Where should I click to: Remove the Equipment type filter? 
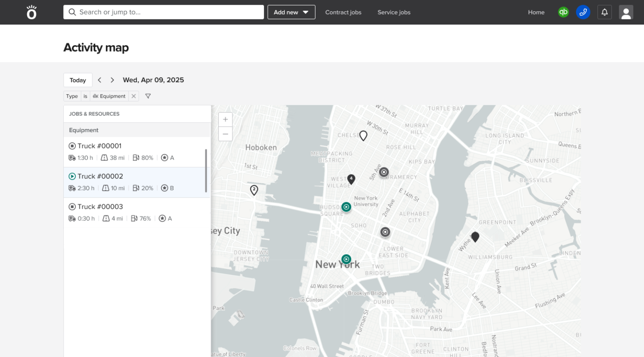coord(134,96)
